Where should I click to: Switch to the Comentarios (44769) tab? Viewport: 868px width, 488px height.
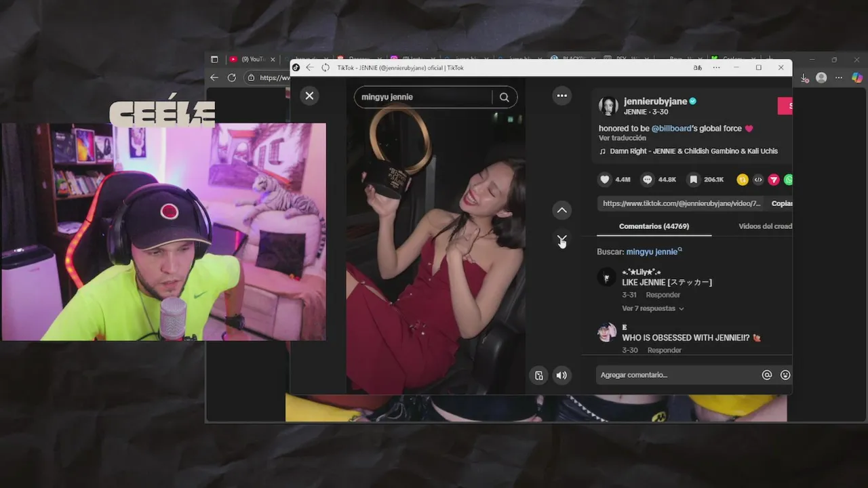coord(654,226)
